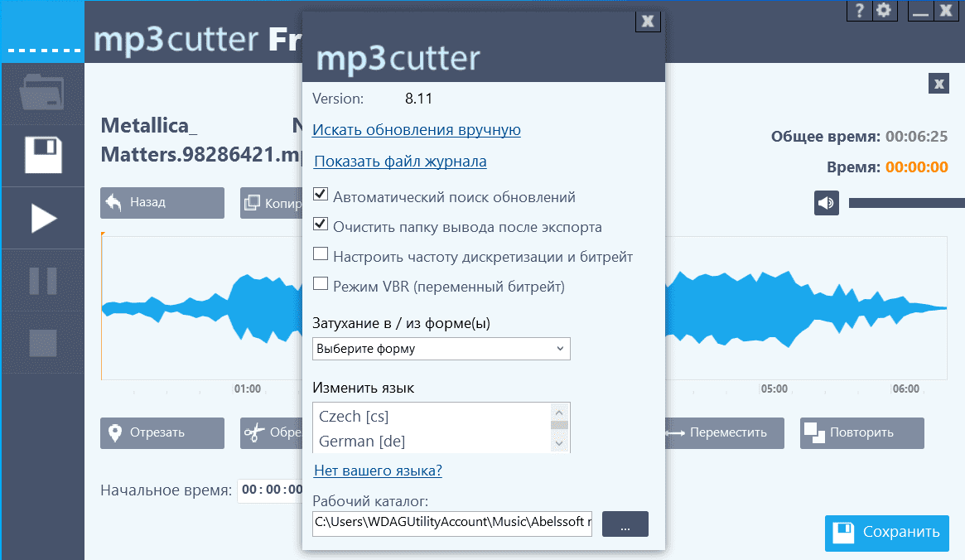Click the scissors Обрезать button
Image resolution: width=965 pixels, height=560 pixels.
[272, 432]
